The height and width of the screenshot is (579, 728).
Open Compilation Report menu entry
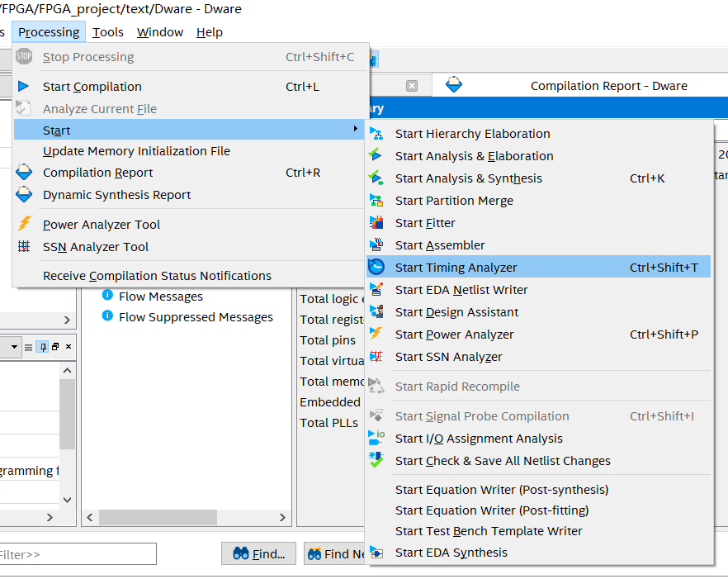click(x=191, y=173)
